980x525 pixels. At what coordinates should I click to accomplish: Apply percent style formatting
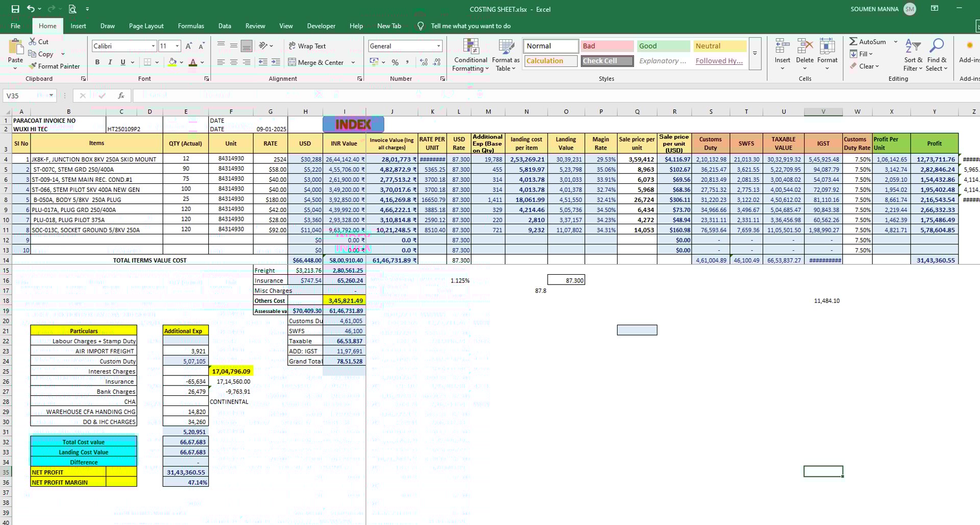395,62
